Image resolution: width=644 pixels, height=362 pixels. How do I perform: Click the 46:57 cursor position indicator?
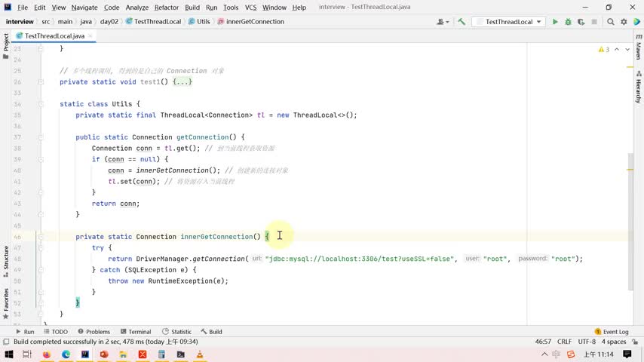coord(543,342)
